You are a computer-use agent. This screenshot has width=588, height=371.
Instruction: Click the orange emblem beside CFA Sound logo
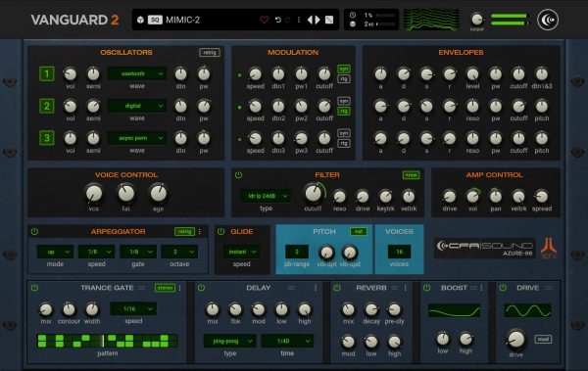pos(549,249)
